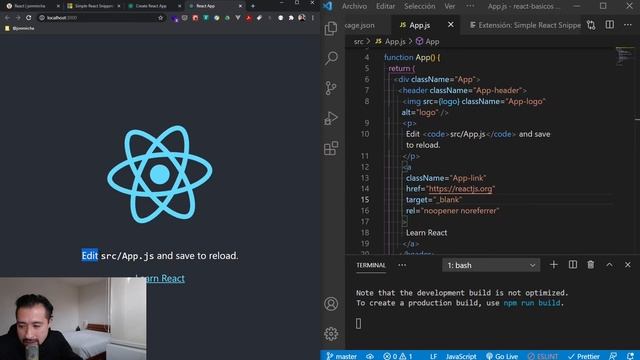Click the LF end-of-line indicator
Viewport: 640px width, 360px height.
coord(433,356)
